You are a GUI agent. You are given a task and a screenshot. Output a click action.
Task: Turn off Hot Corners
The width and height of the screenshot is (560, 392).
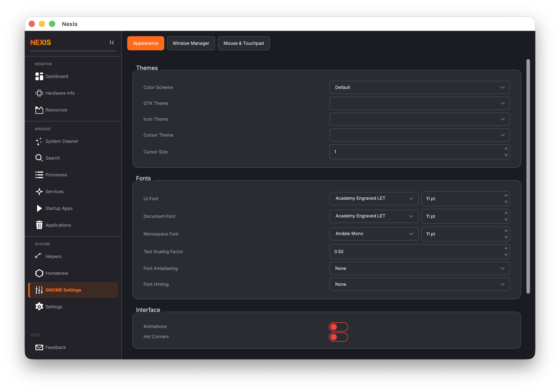[x=338, y=337]
